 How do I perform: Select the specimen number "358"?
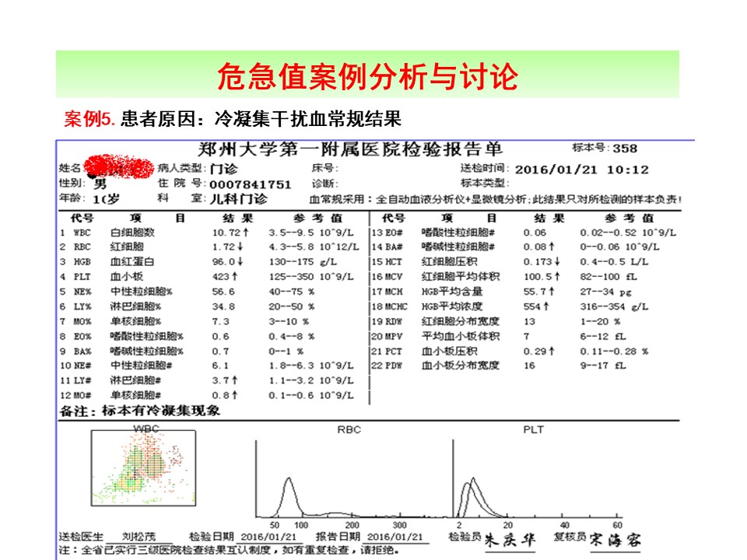tap(625, 149)
